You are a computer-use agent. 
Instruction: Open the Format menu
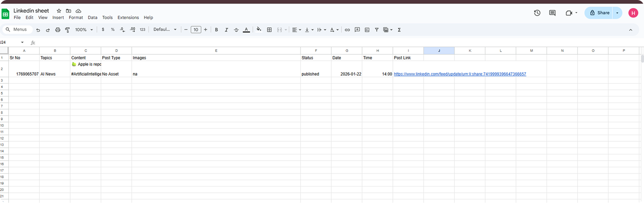(x=76, y=18)
